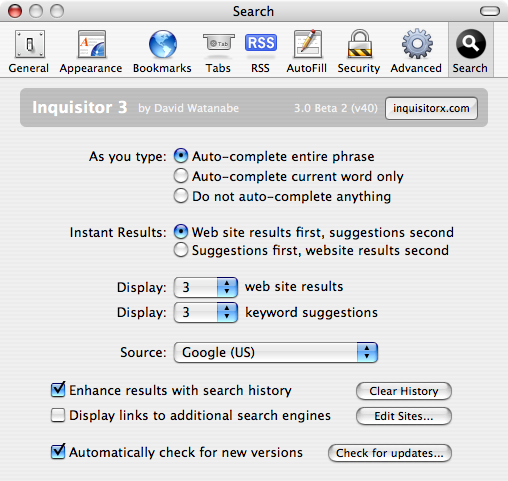Click the Edit Sites... button

click(404, 416)
